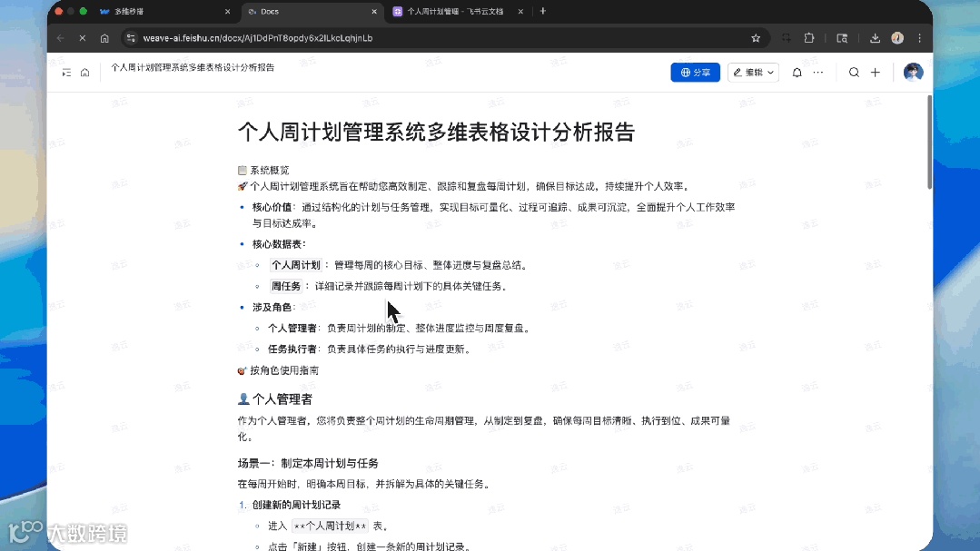Click the screenshot icon in browser toolbar

click(x=787, y=38)
